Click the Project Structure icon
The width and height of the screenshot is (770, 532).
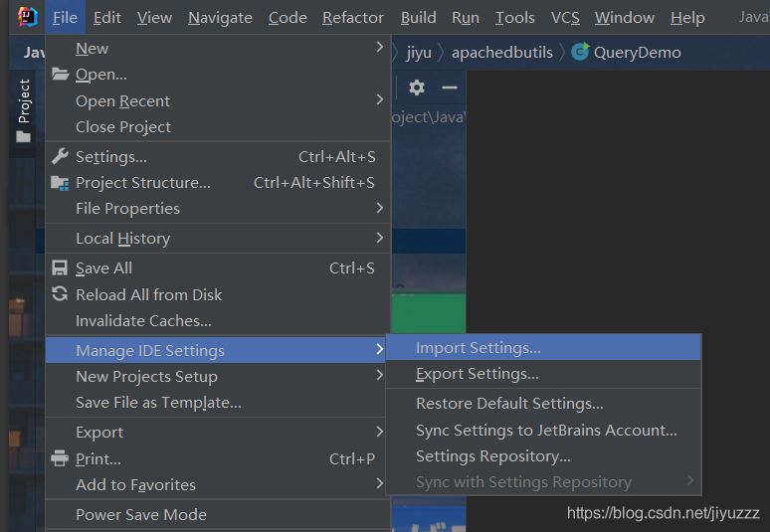[x=60, y=183]
